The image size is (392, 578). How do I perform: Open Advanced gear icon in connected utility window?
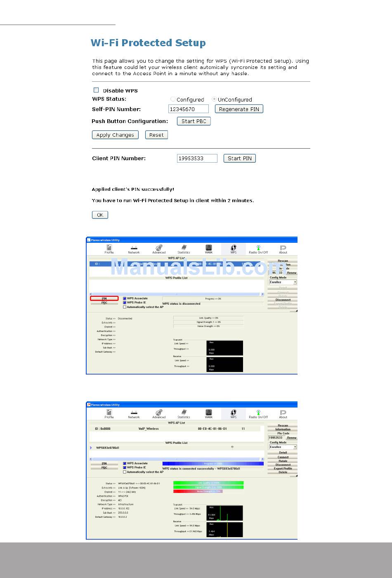coord(159,414)
